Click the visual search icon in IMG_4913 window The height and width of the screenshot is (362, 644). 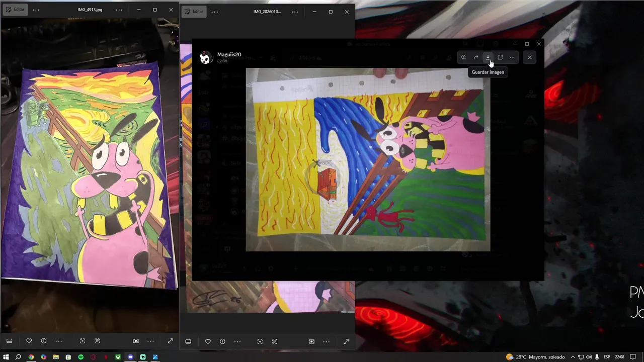tap(136, 341)
